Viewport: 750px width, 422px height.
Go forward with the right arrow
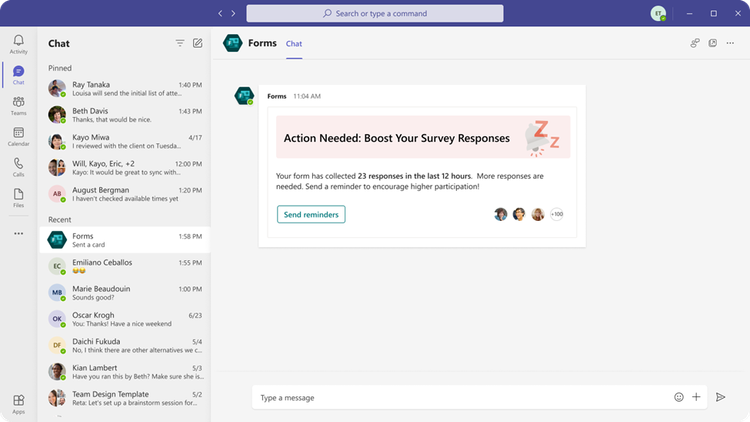(233, 13)
